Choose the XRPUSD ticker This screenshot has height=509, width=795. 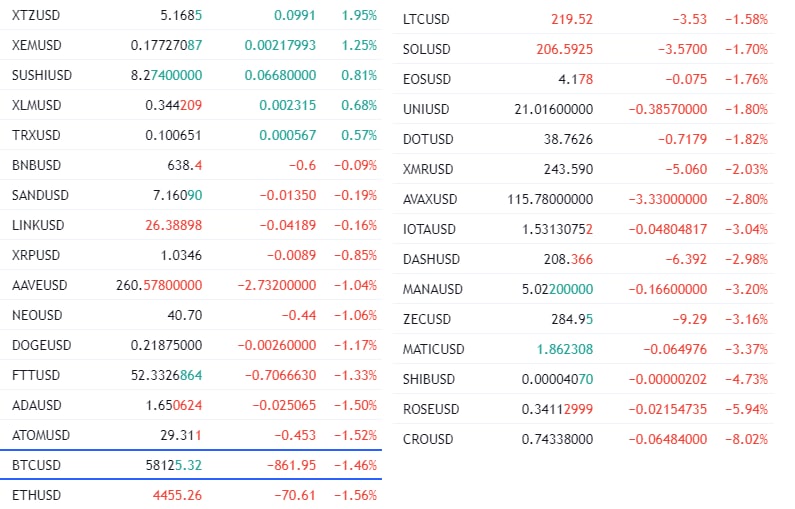pos(36,255)
